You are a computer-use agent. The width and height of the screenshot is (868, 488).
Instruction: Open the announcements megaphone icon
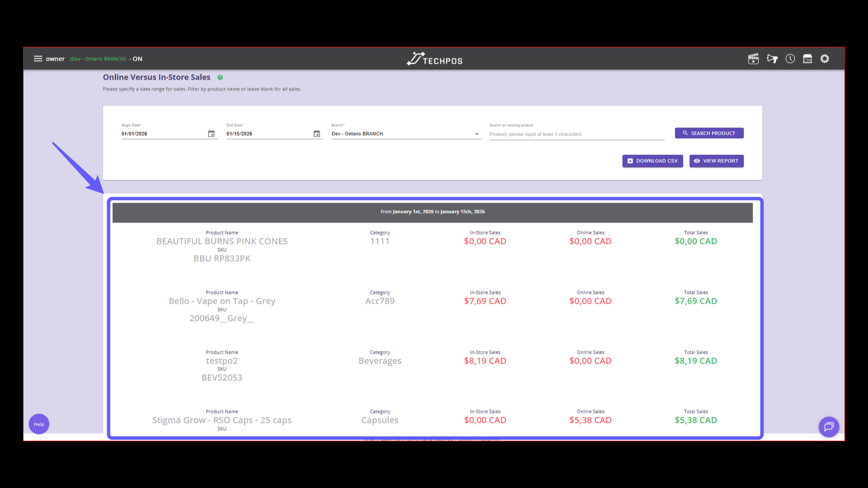[x=772, y=59]
